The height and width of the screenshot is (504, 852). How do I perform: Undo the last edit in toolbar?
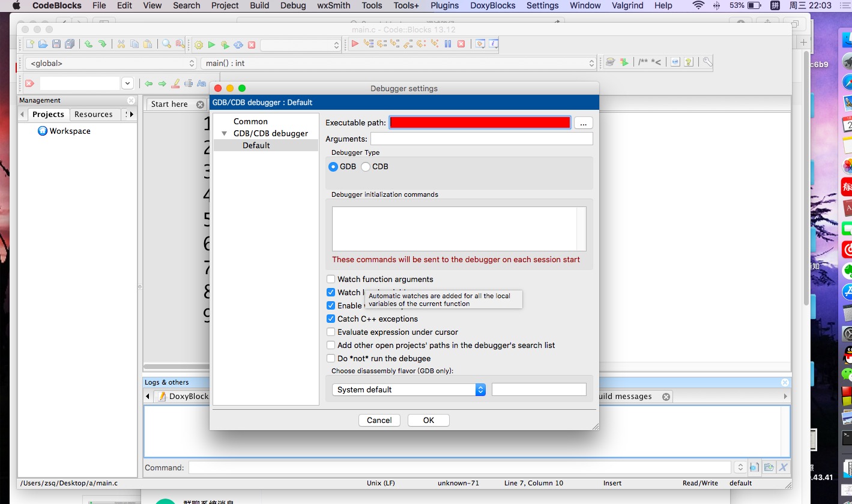[x=89, y=44]
